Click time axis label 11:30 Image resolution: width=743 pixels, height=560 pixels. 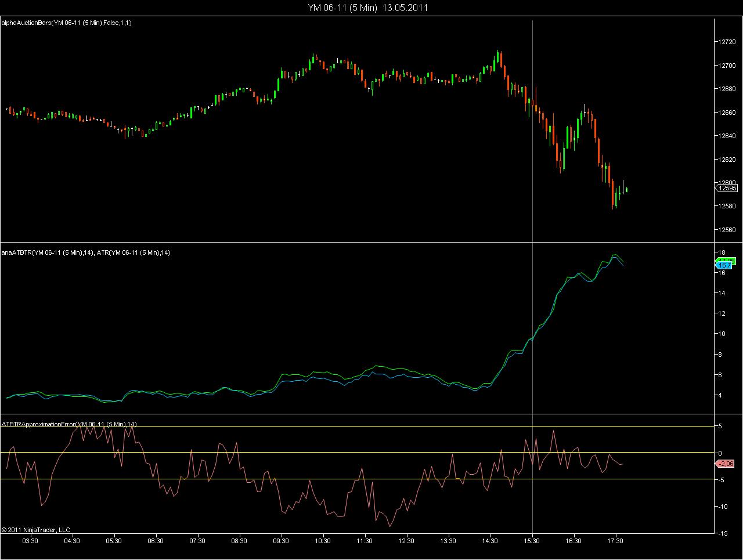(x=365, y=541)
